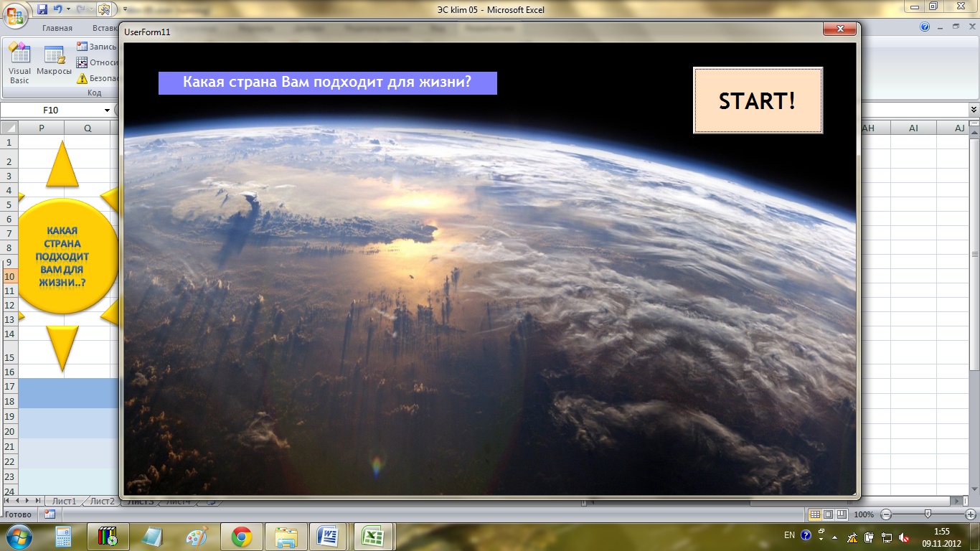Switch to Normal view in status bar
This screenshot has width=980, height=551.
[x=815, y=514]
